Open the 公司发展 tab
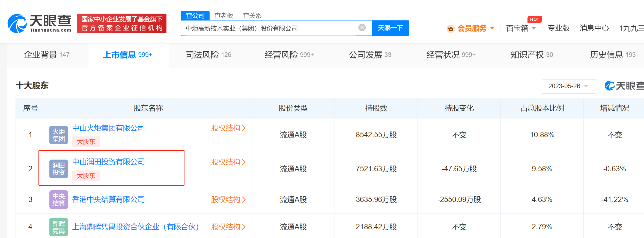644x238 pixels. (370, 55)
